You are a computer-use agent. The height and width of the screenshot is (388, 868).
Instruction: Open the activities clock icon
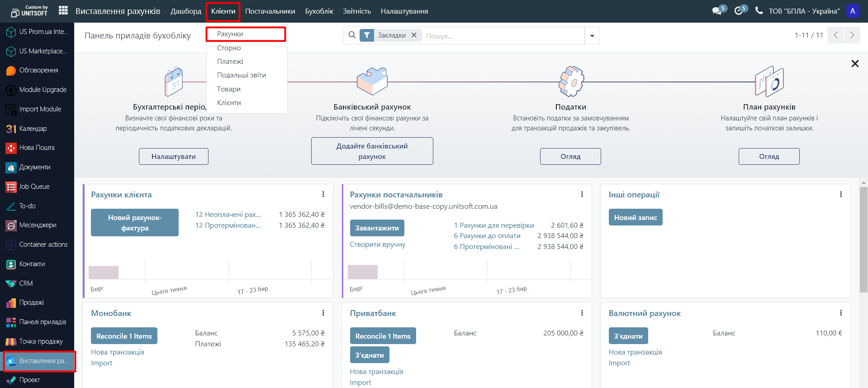click(x=738, y=11)
